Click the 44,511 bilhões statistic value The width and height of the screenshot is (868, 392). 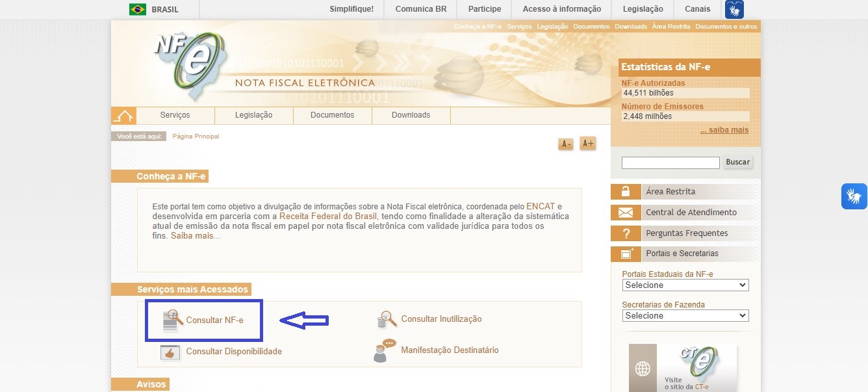[648, 93]
